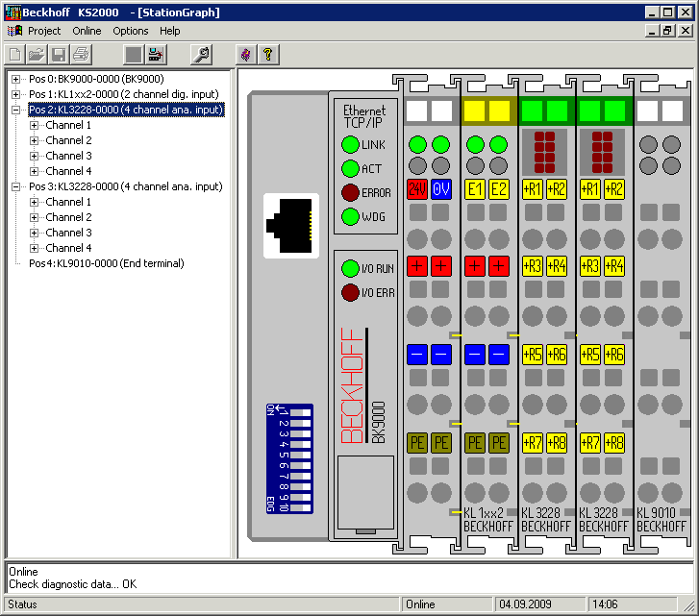Screen dimensions: 699x616
Task: Select Pos 3: KL3228-0000 tree row
Action: coord(126,186)
